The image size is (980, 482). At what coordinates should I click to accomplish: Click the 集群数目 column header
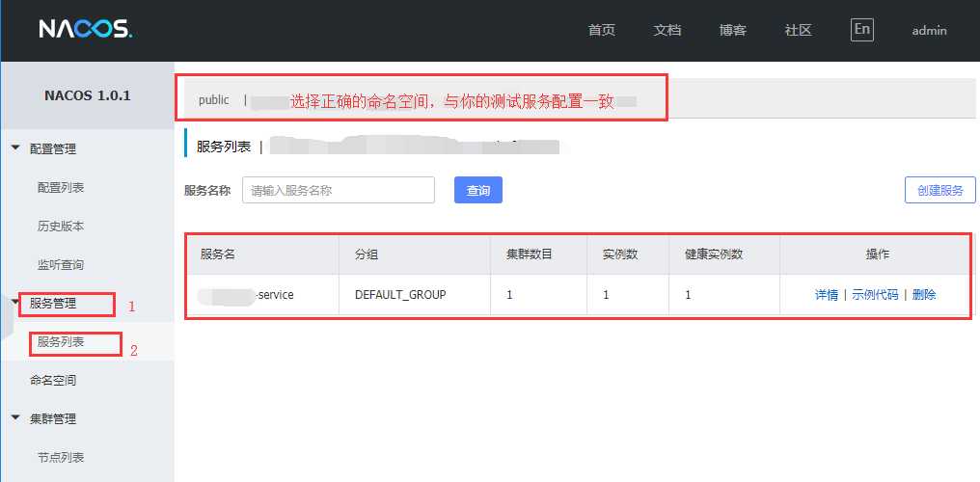coord(529,254)
